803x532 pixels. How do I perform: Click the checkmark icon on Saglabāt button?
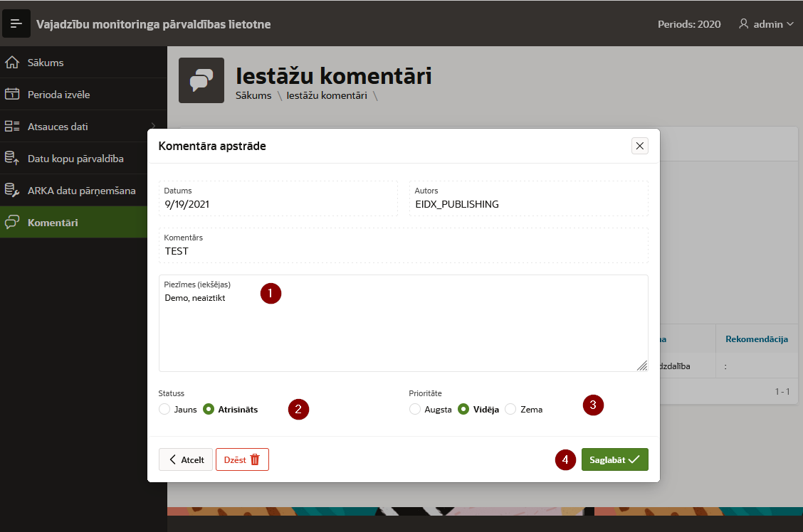click(633, 459)
